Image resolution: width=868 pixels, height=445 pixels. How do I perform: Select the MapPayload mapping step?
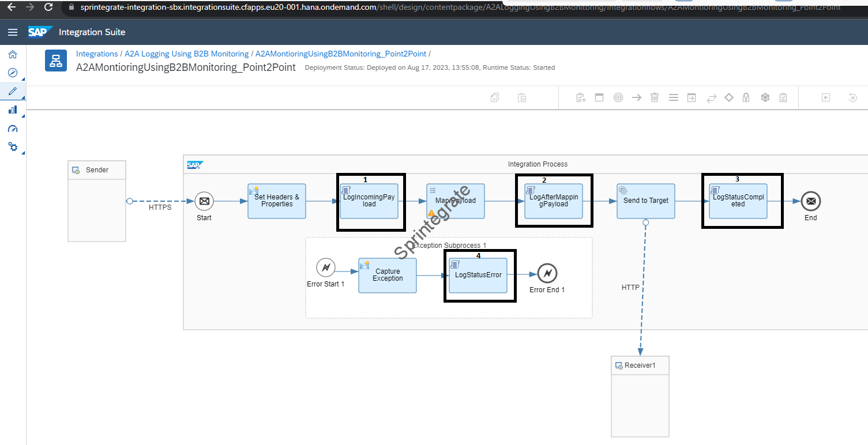(x=456, y=201)
